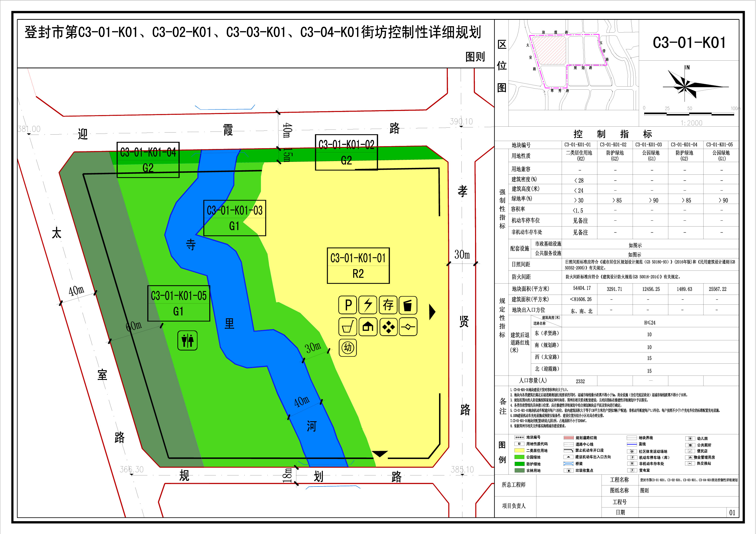Click the C3-01-K01-02 column header in table
Viewport: 756px width, 534px height.
613,144
